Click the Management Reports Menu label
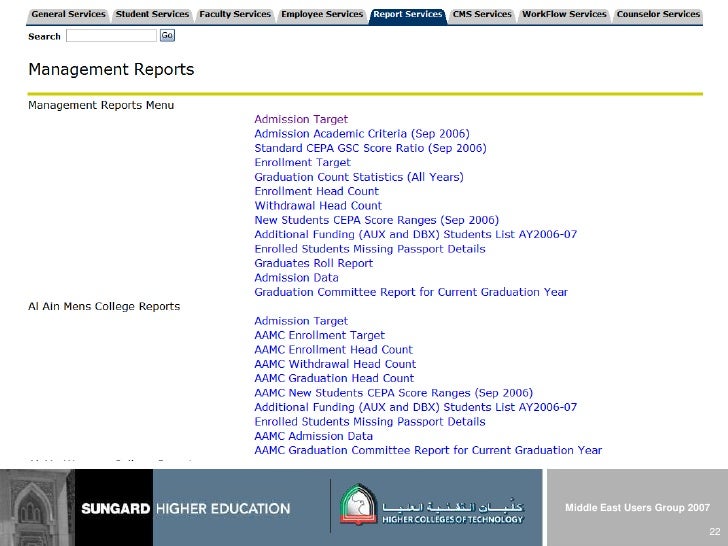The width and height of the screenshot is (728, 546). point(101,105)
